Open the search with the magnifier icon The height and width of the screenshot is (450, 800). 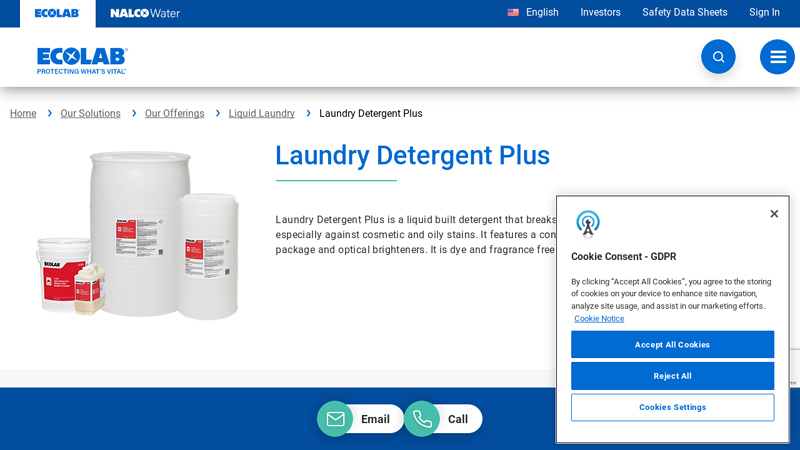tap(718, 57)
